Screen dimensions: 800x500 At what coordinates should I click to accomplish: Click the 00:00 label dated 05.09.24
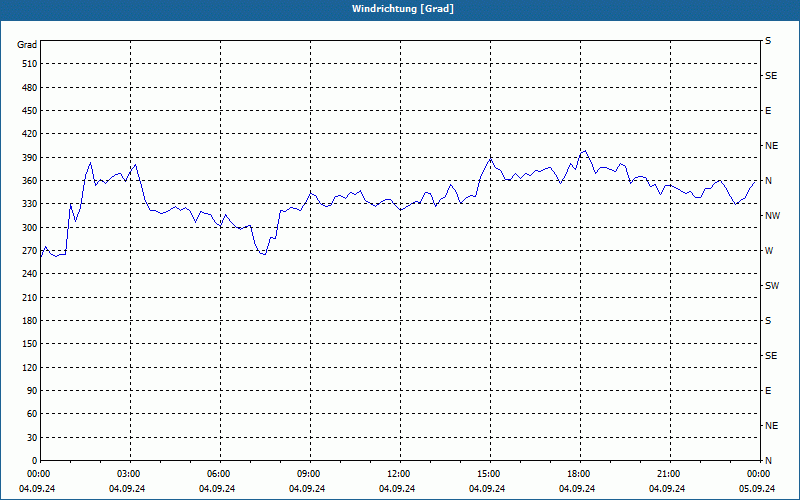tap(758, 474)
